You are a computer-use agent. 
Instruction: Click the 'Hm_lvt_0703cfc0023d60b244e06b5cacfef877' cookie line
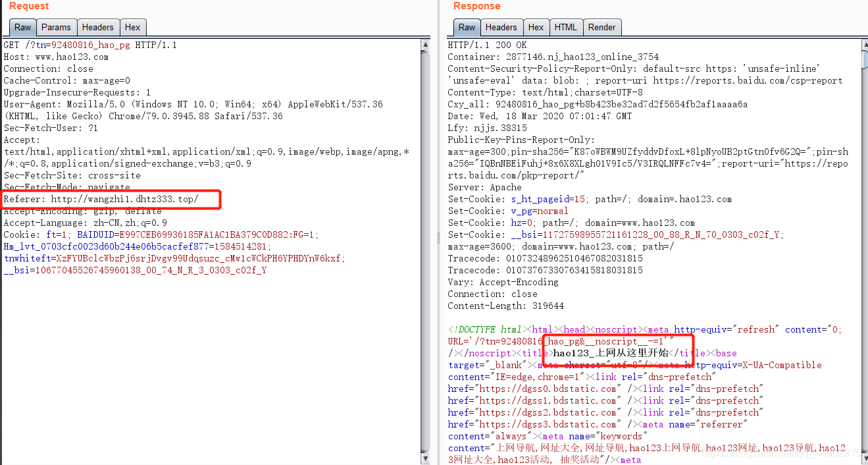click(x=138, y=246)
